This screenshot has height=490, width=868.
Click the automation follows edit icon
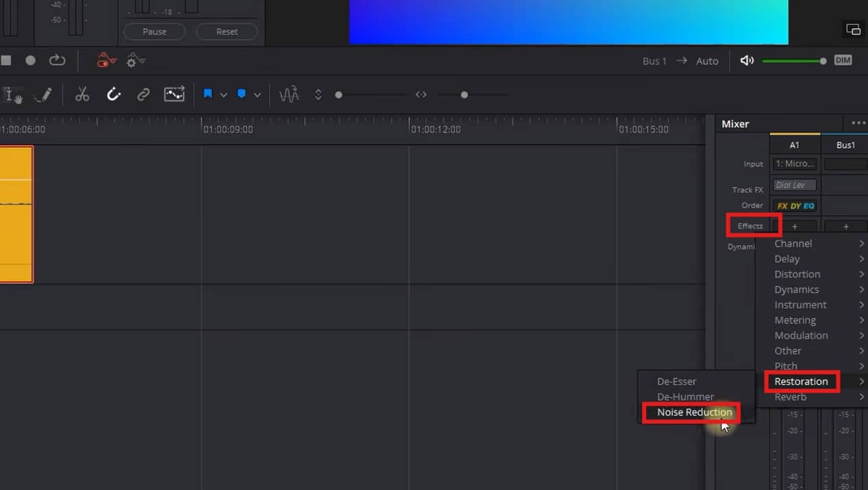pos(174,94)
